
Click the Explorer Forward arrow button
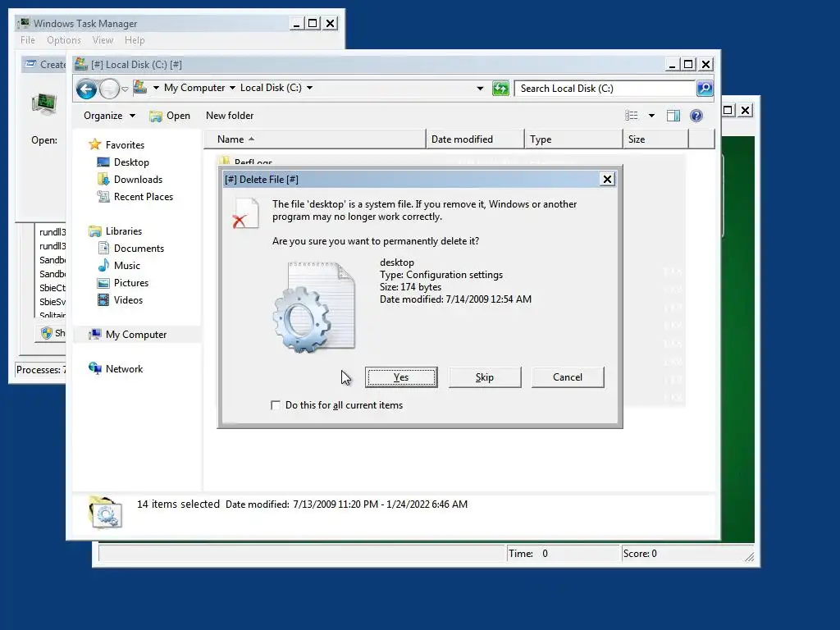click(x=109, y=89)
